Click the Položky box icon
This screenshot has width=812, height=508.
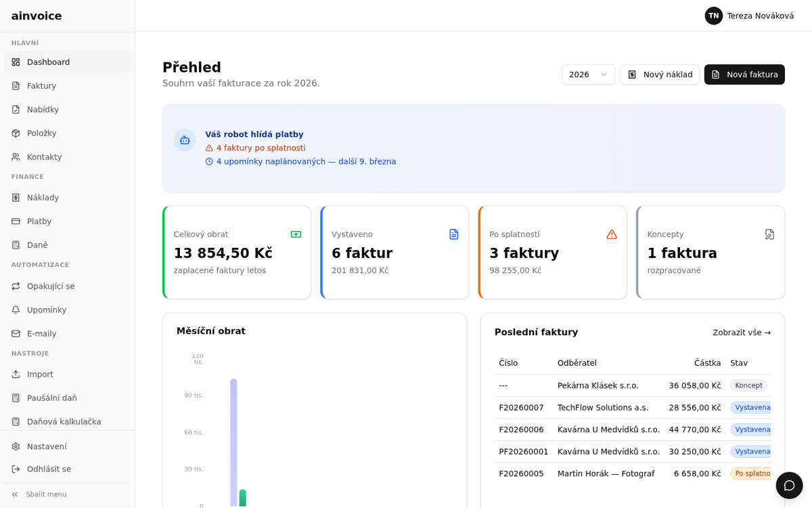[x=16, y=133]
